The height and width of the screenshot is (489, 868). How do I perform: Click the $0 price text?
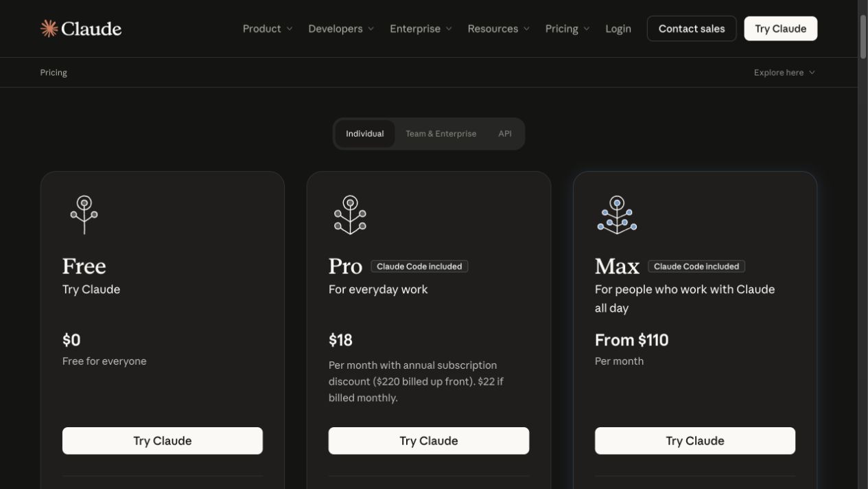[x=71, y=340]
